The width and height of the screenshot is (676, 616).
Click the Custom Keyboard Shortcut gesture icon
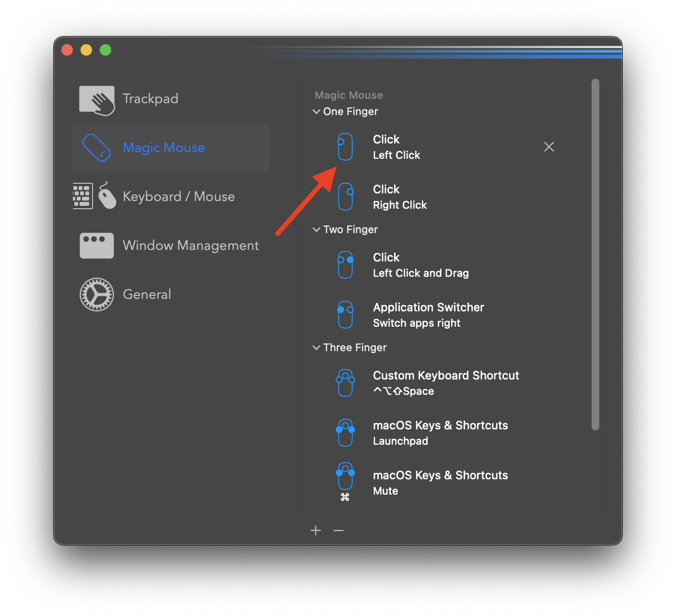(345, 383)
